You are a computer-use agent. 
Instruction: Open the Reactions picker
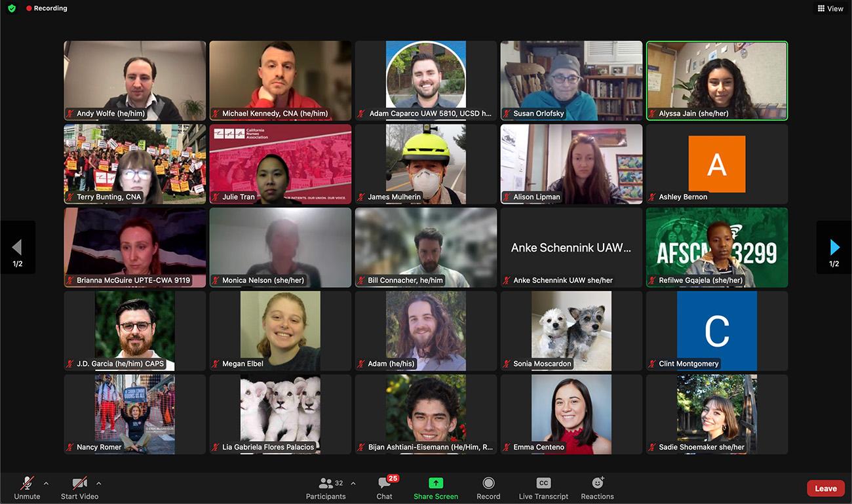(x=596, y=488)
